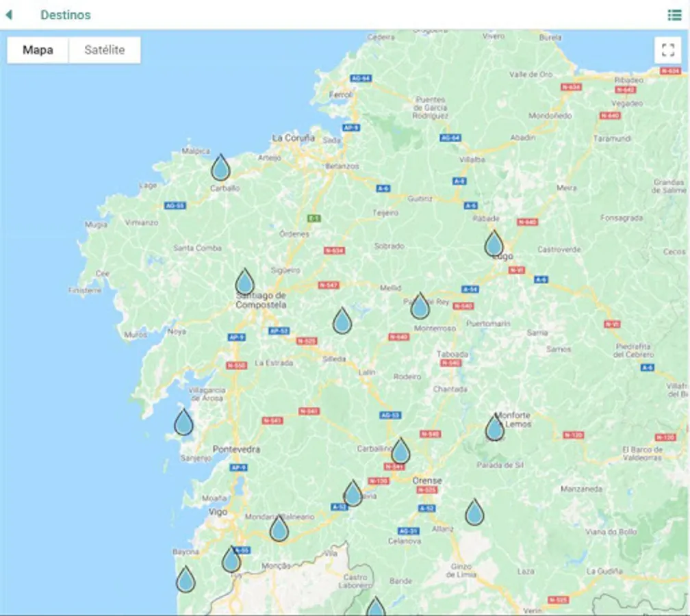Screen dimensions: 690x616
Task: Open the Santiago de Compostela drop marker
Action: (x=245, y=281)
